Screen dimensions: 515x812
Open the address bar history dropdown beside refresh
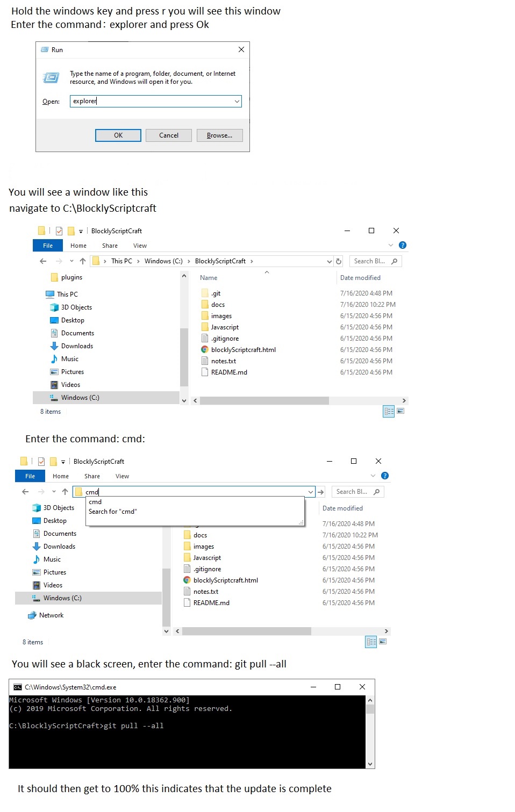(330, 261)
